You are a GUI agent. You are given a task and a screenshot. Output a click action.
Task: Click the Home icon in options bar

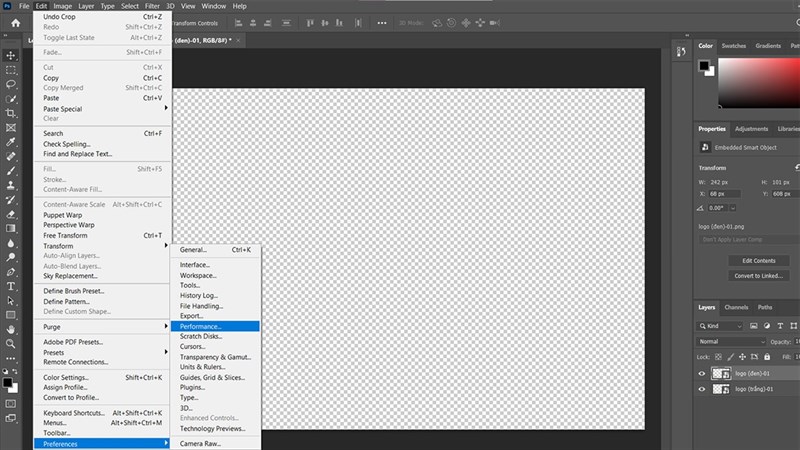coord(15,23)
